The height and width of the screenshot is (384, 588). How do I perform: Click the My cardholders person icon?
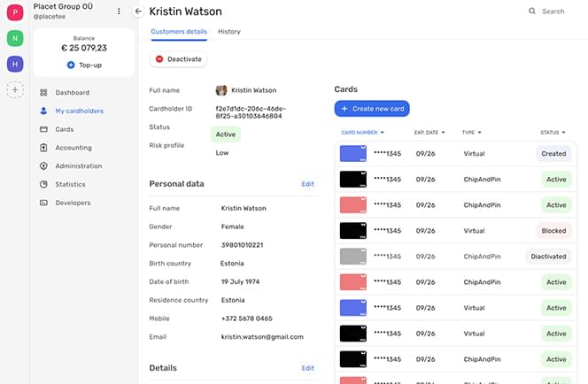pos(43,111)
